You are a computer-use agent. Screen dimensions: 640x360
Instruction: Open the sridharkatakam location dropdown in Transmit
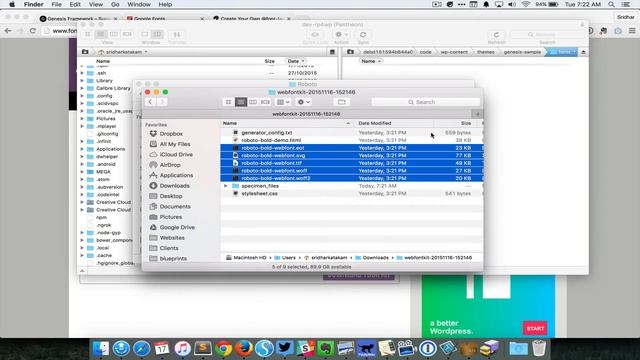pos(123,52)
